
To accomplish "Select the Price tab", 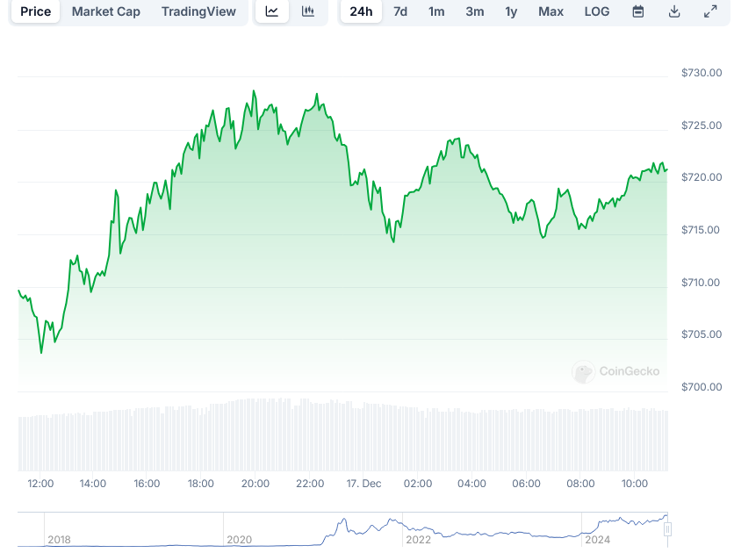I will pyautogui.click(x=36, y=11).
